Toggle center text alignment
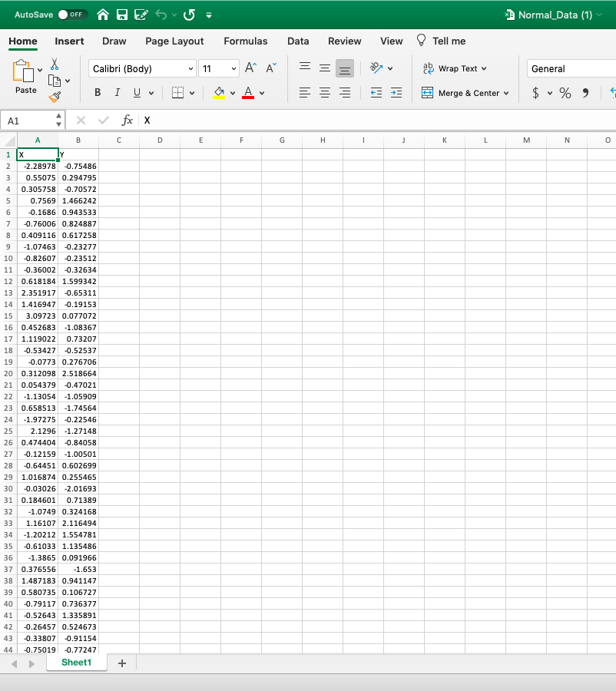 click(323, 93)
